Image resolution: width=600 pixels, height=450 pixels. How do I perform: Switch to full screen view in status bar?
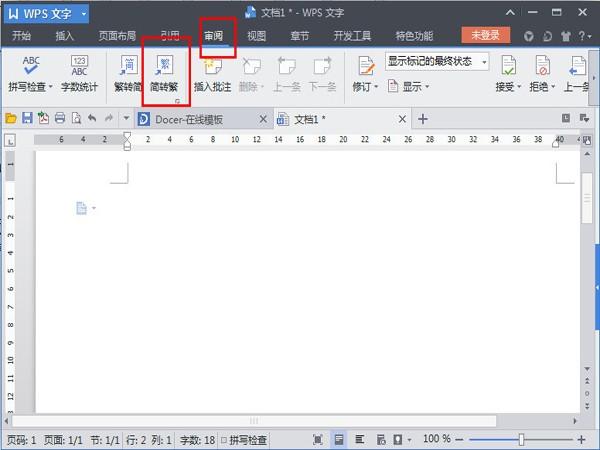318,439
